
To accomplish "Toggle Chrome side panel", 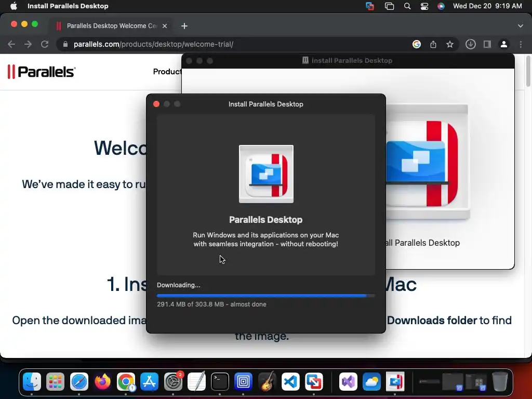I will [487, 44].
